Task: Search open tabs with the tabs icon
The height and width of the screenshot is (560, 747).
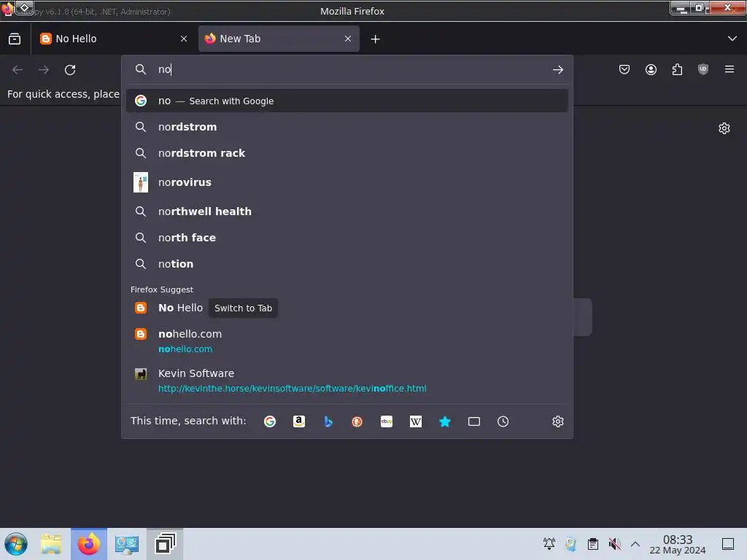Action: click(474, 421)
